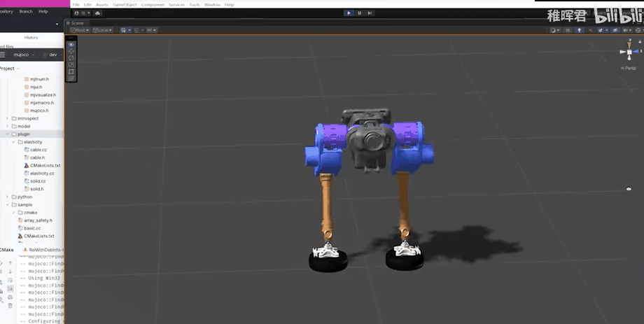Click the Step frame button
Image resolution: width=644 pixels, height=324 pixels.
click(x=370, y=13)
